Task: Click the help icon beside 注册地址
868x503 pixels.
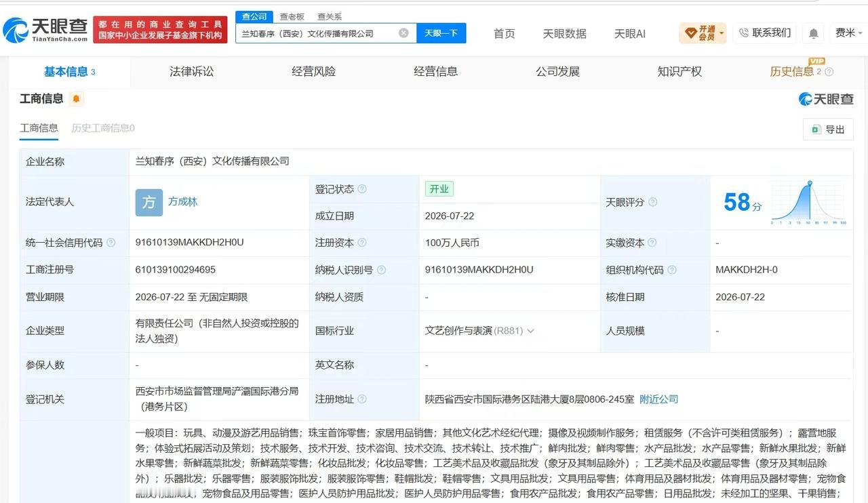Action: point(362,399)
